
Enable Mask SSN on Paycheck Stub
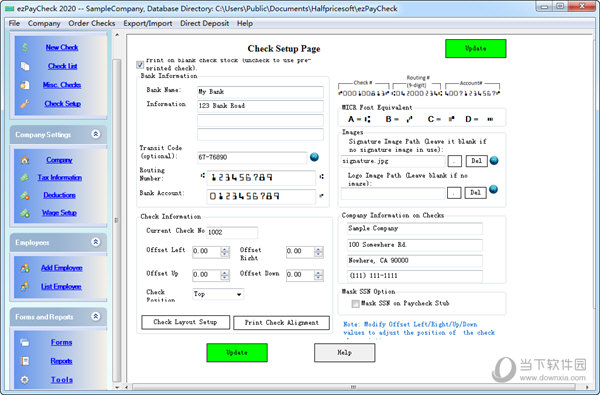[355, 304]
